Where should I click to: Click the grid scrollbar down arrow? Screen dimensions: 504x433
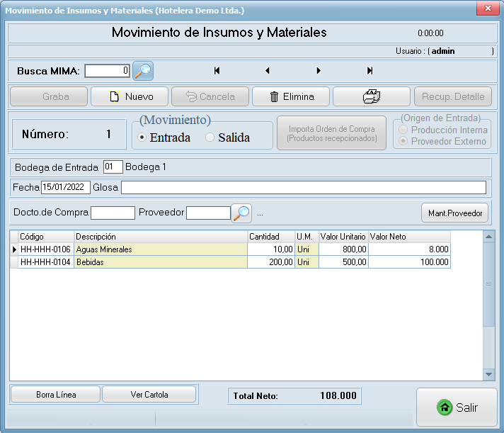tap(488, 374)
